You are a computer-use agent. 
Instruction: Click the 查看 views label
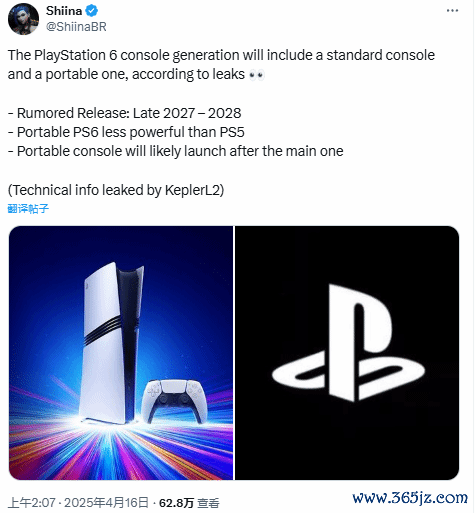click(208, 503)
